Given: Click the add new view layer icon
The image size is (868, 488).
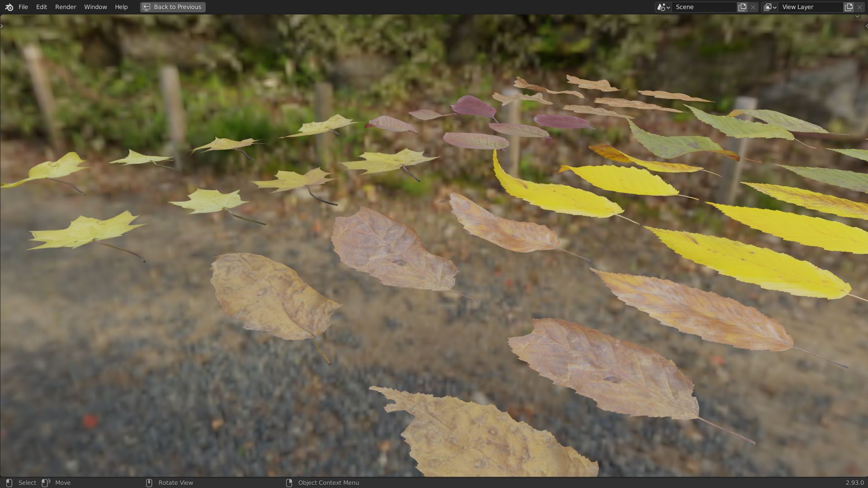Looking at the screenshot, I should pyautogui.click(x=849, y=7).
